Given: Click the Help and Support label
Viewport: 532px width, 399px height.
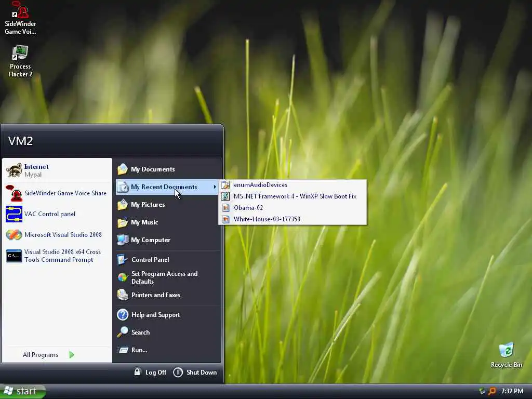Looking at the screenshot, I should coord(156,315).
